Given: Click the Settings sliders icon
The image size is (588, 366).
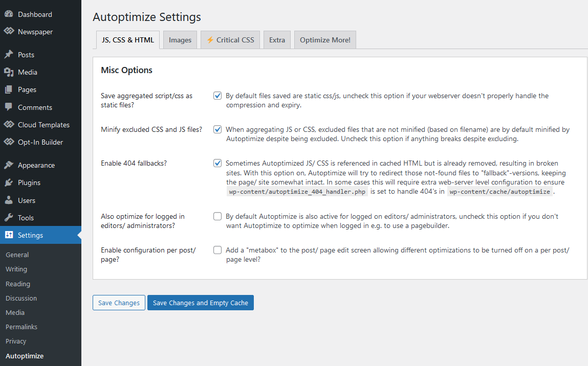Looking at the screenshot, I should pos(9,235).
